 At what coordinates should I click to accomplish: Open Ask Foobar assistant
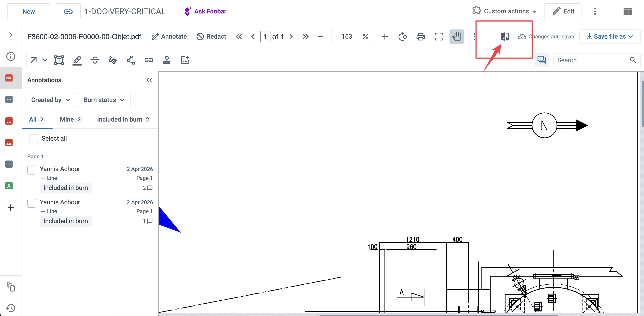(x=205, y=11)
